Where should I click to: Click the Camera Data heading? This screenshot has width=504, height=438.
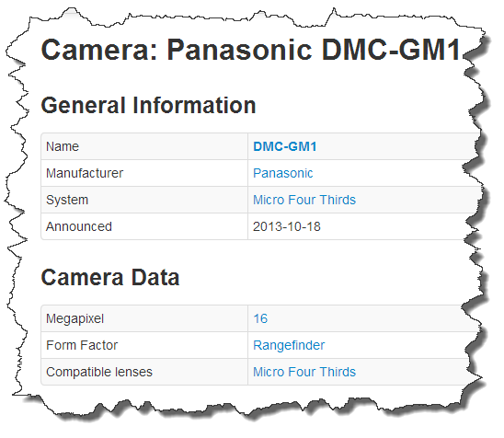(110, 277)
